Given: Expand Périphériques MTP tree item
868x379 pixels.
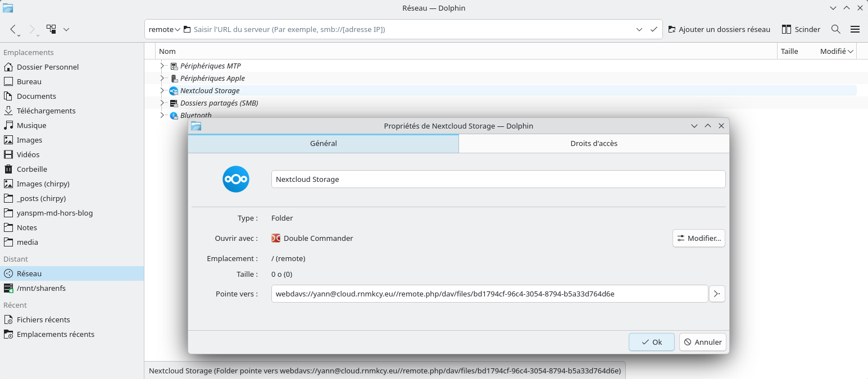Looking at the screenshot, I should coord(162,66).
